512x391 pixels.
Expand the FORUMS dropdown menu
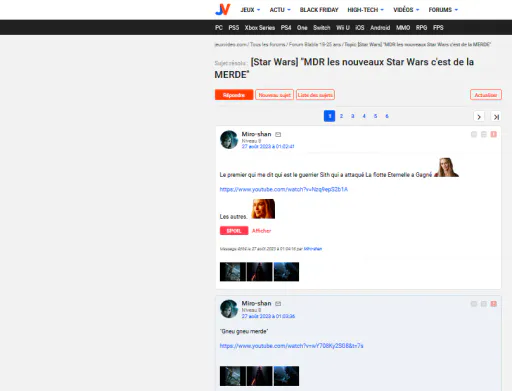coord(443,10)
